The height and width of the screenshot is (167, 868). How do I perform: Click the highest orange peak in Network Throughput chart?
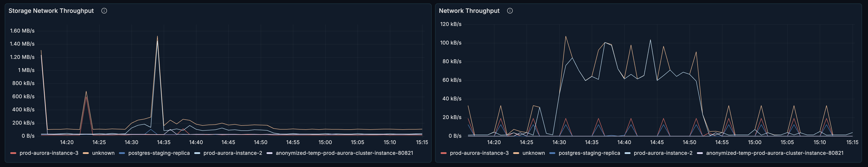click(566, 36)
